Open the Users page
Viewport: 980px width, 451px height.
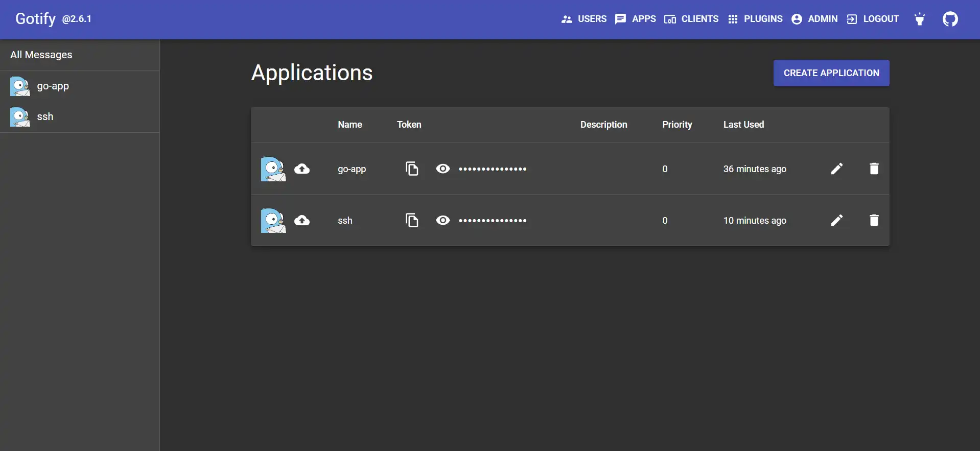(x=584, y=19)
